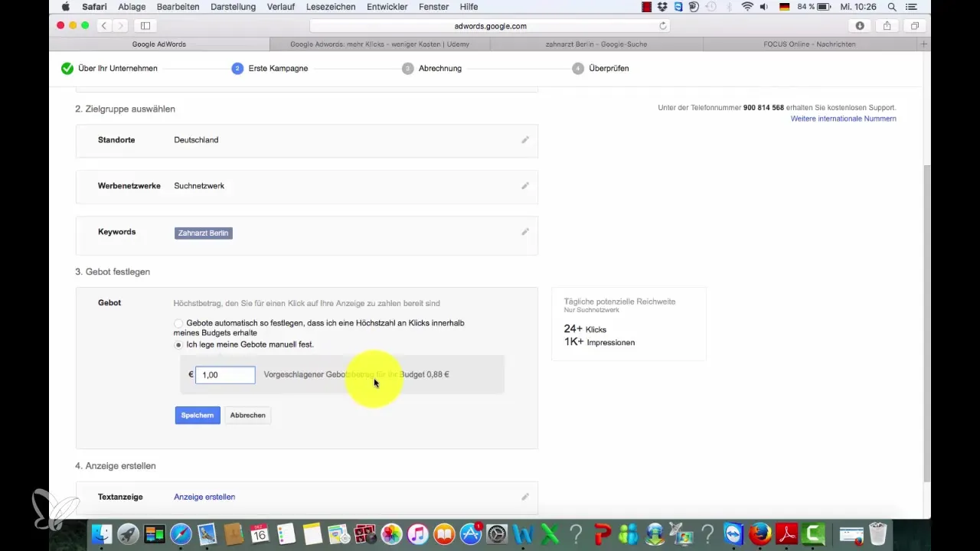Open iBooks in the Dock
The image size is (980, 551).
pos(444,533)
